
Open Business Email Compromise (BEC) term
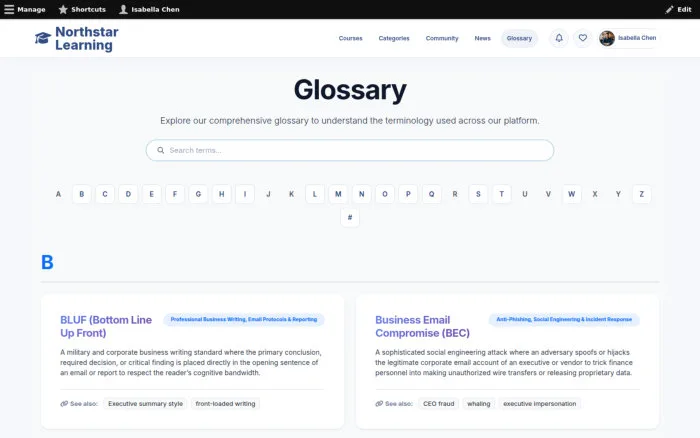422,326
